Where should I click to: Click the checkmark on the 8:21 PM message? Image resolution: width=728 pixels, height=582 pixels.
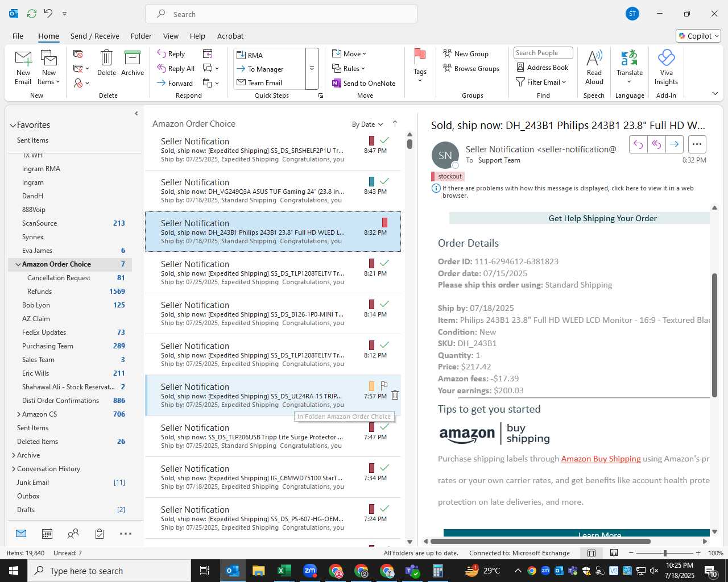[384, 263]
